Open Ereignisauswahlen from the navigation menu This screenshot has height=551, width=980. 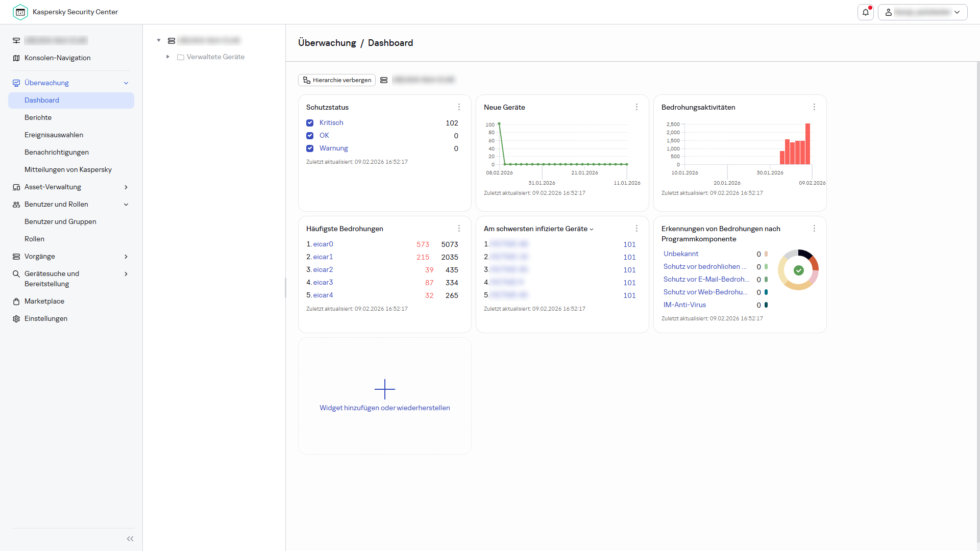coord(54,135)
